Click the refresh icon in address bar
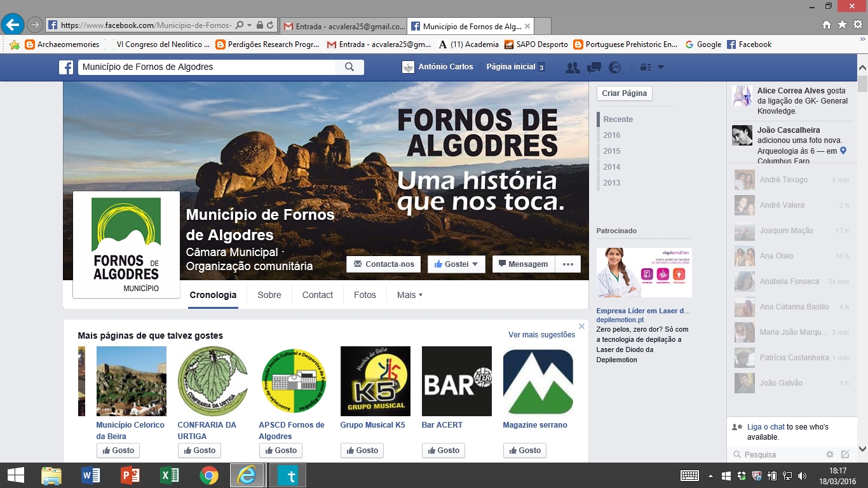The image size is (868, 488). pyautogui.click(x=270, y=25)
